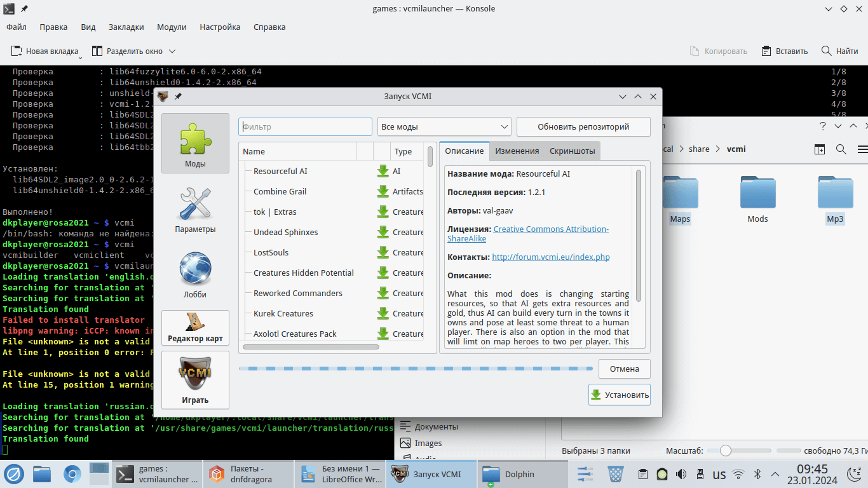Click the Найти search button in Konsole
This screenshot has width=868, height=488.
point(839,51)
